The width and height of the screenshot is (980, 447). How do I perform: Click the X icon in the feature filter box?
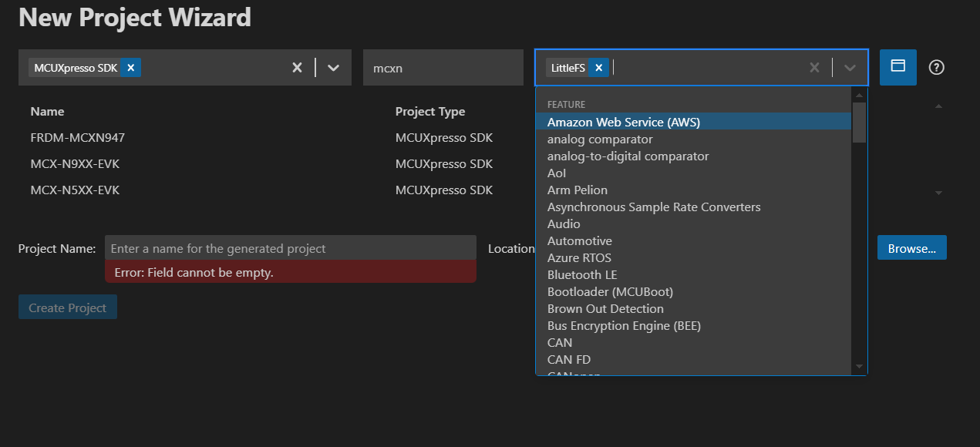[814, 67]
